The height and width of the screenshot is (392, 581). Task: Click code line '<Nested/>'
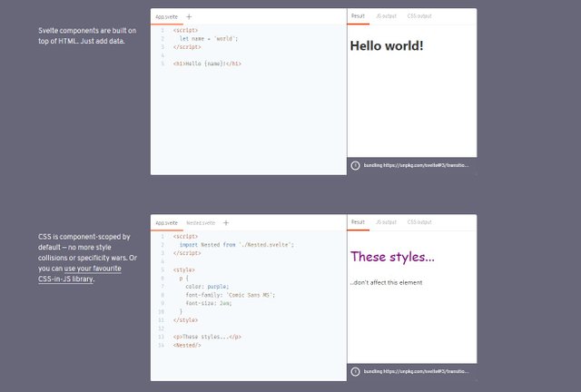[187, 345]
